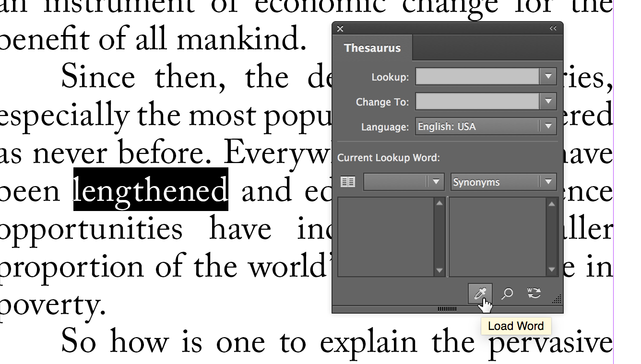This screenshot has width=641, height=364.
Task: Open the Lookup word dropdown
Action: (548, 76)
